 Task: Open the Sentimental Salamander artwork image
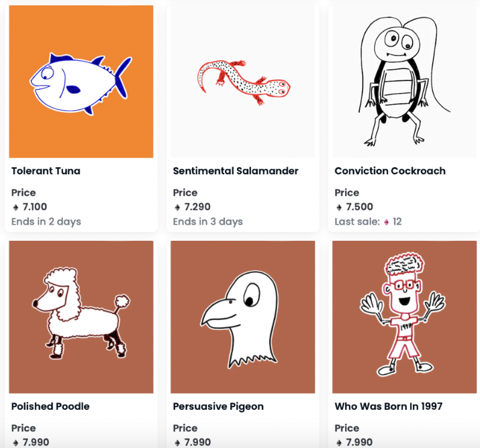[243, 81]
